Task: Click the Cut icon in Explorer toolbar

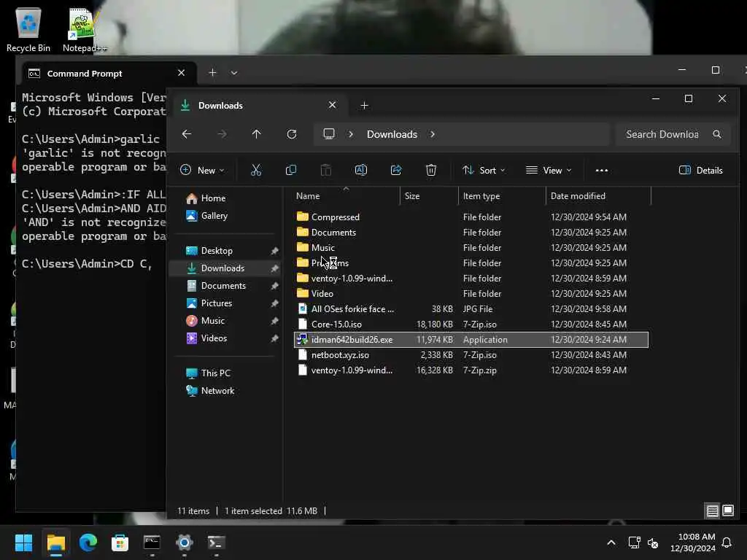Action: pos(256,170)
